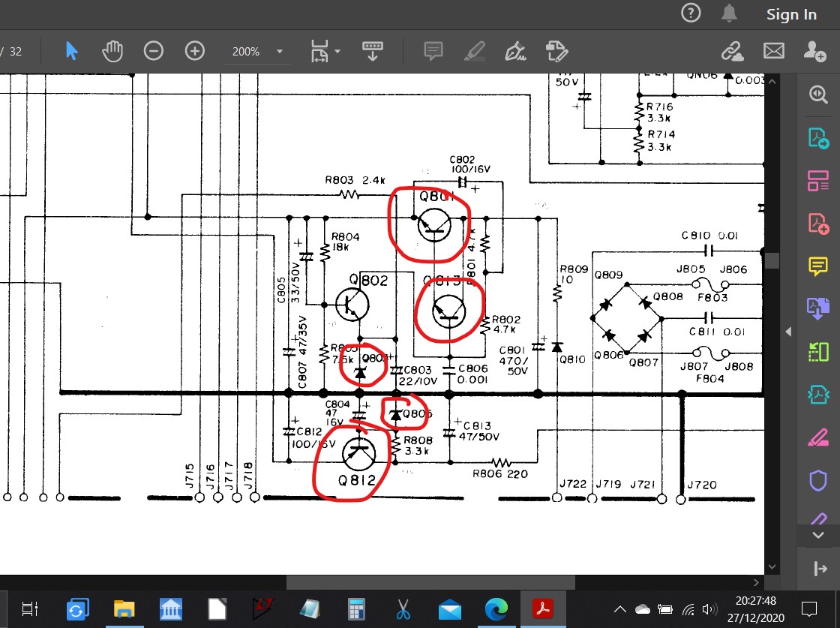This screenshot has width=840, height=628.
Task: Click the Q802 transistor label
Action: (368, 281)
